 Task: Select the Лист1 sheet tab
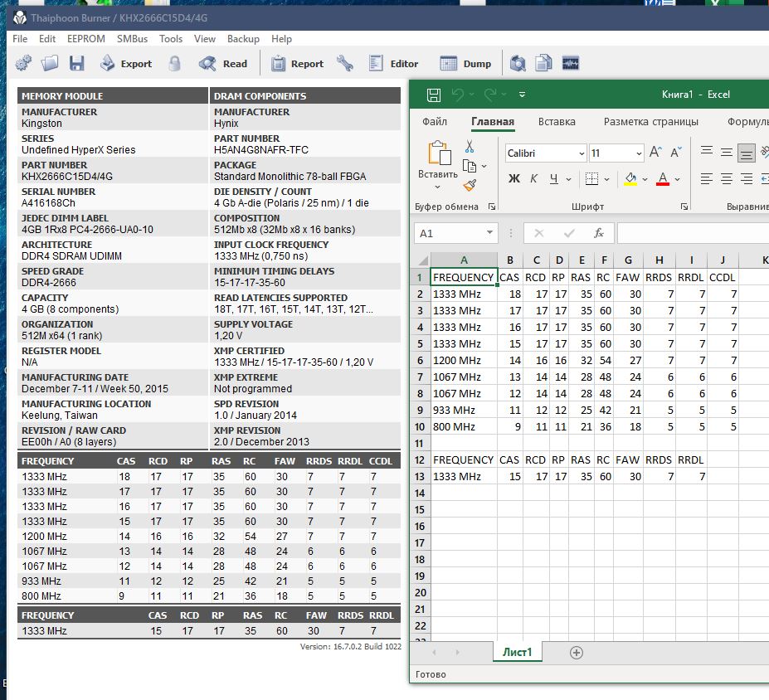(x=518, y=652)
